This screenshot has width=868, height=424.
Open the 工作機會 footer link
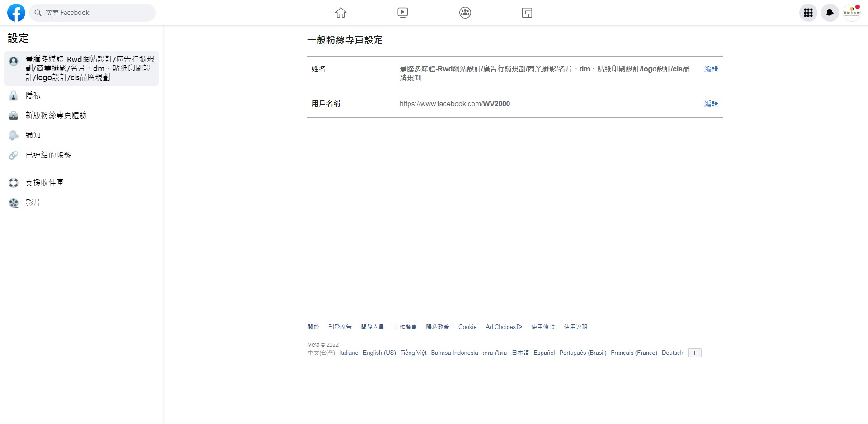(405, 327)
